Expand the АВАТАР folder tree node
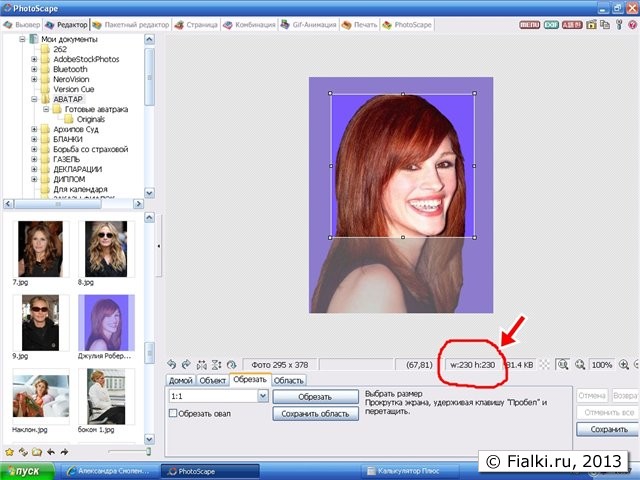The image size is (640, 480). click(x=34, y=99)
